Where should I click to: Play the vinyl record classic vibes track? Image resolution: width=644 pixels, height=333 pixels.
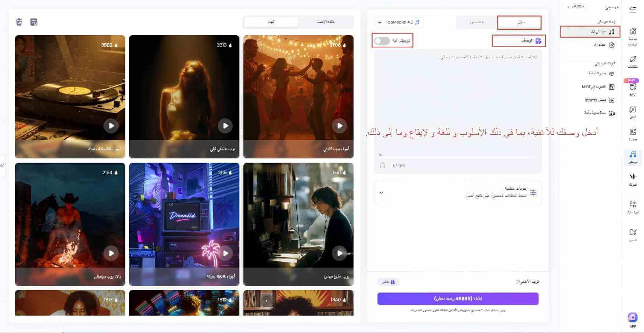point(111,126)
